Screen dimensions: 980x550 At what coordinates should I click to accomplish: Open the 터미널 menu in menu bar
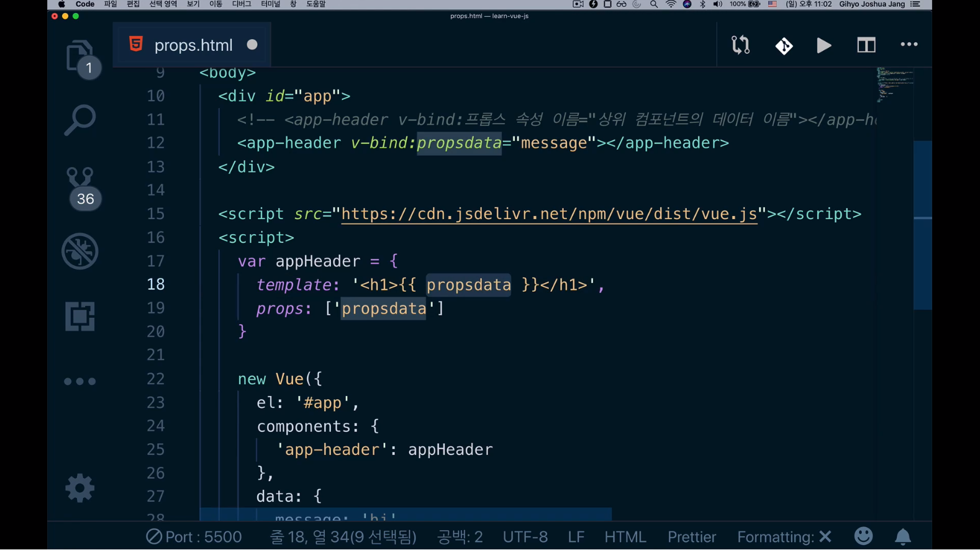270,4
